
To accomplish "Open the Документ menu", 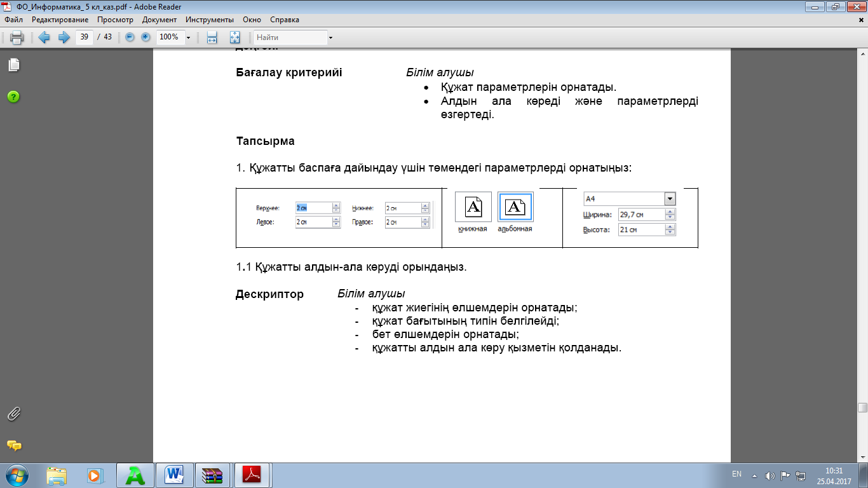I will pos(159,20).
